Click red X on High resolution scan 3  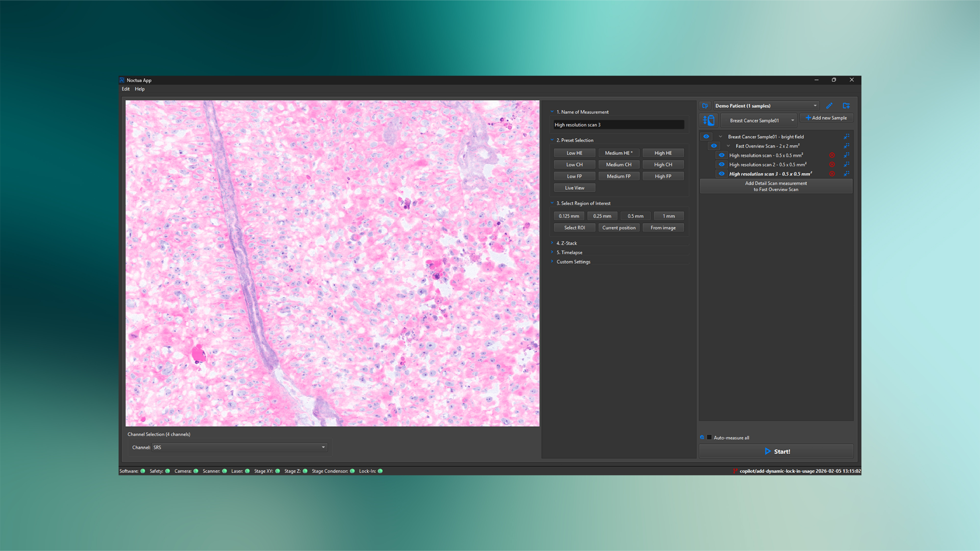(832, 174)
